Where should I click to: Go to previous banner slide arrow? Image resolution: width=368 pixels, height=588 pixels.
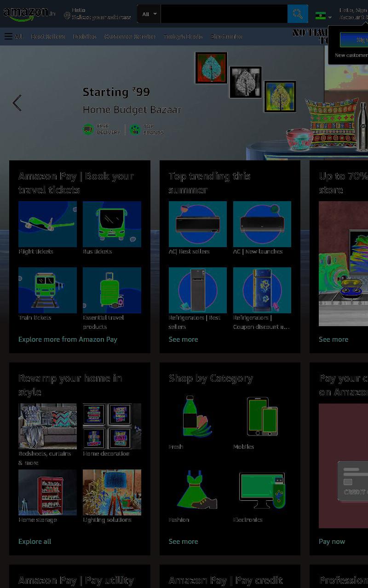[x=17, y=103]
